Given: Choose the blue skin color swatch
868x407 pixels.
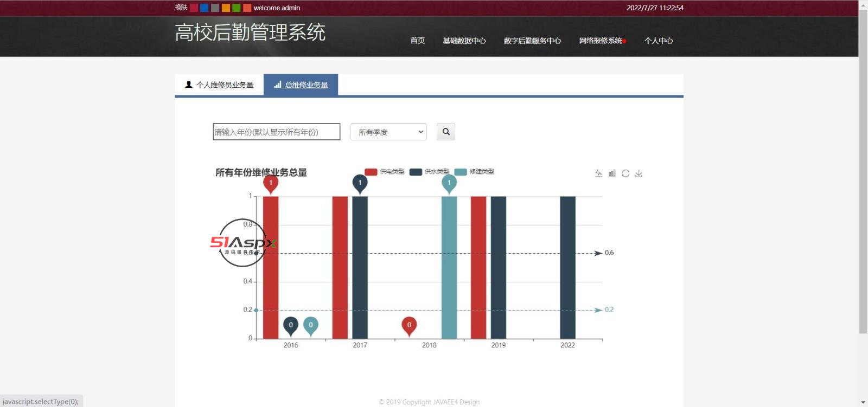Looking at the screenshot, I should tap(205, 8).
